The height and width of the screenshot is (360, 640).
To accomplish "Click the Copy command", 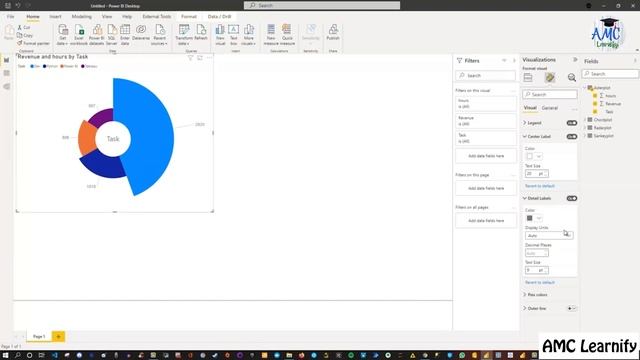I will click(24, 36).
